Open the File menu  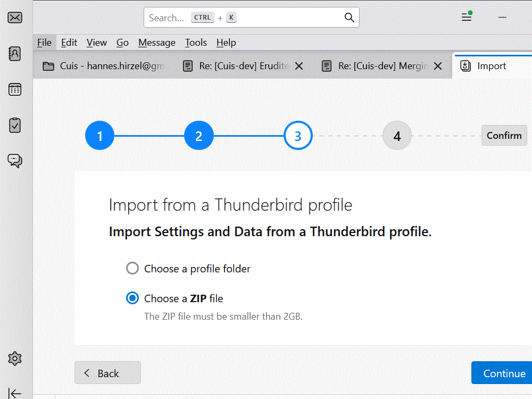click(x=45, y=43)
